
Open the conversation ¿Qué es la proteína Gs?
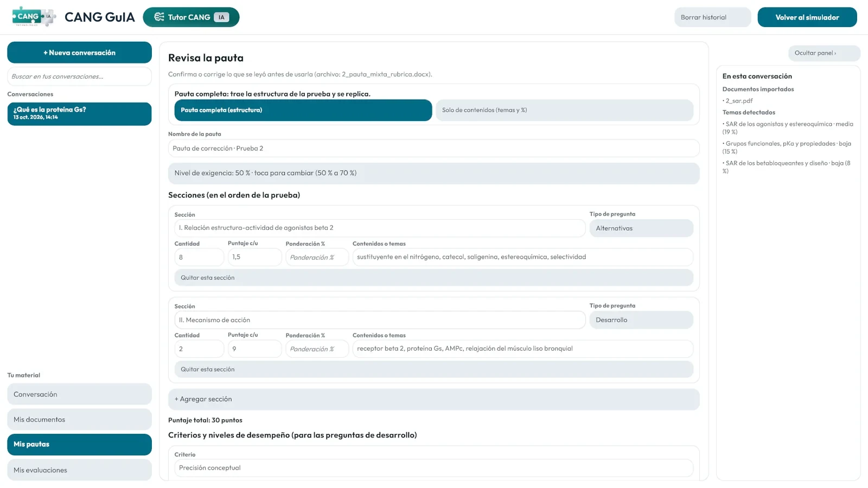coord(79,114)
